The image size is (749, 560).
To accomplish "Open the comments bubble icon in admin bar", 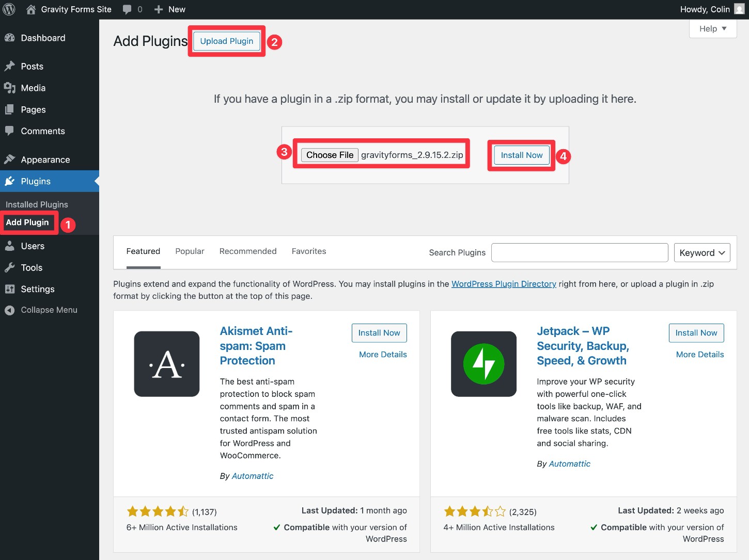I will [127, 9].
